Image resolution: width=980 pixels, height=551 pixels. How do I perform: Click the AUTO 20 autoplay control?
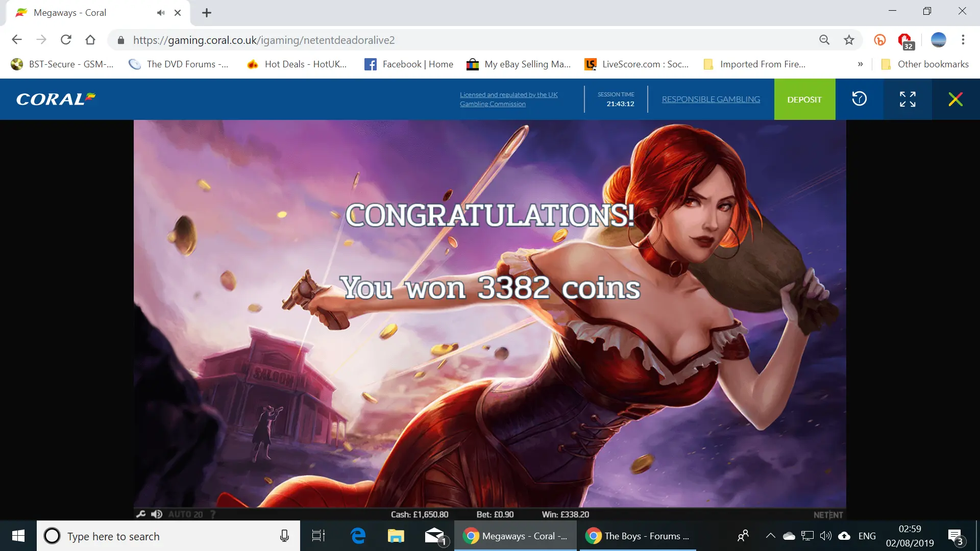(x=185, y=514)
